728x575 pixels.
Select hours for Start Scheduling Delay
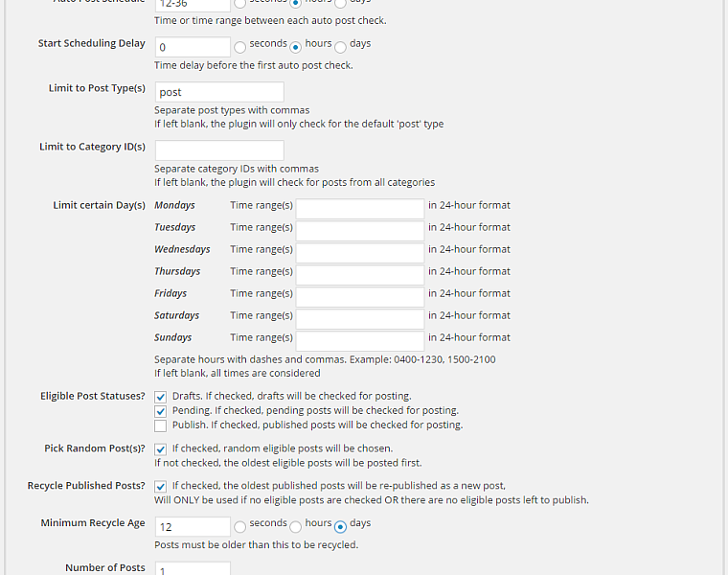point(296,47)
